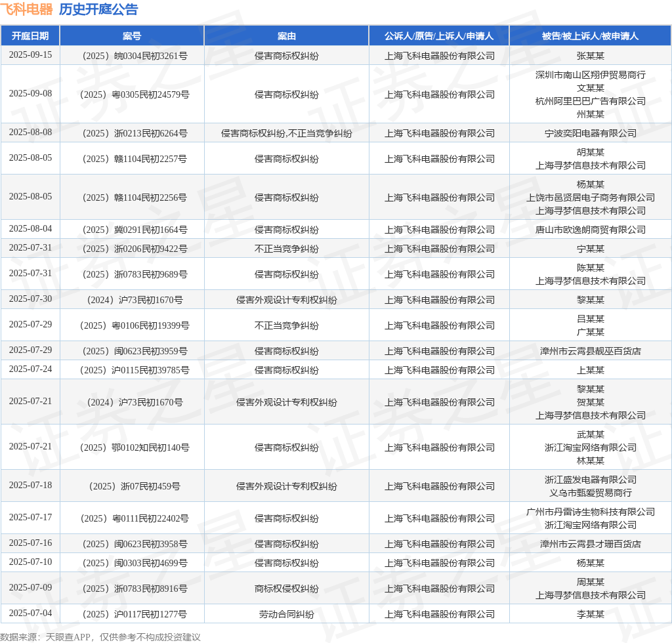The height and width of the screenshot is (643, 672).
Task: Click defendant 张某某
Action: 590,56
